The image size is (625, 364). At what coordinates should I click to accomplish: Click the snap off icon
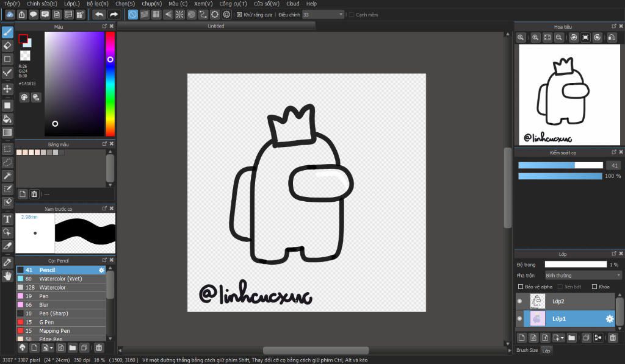[x=132, y=15]
